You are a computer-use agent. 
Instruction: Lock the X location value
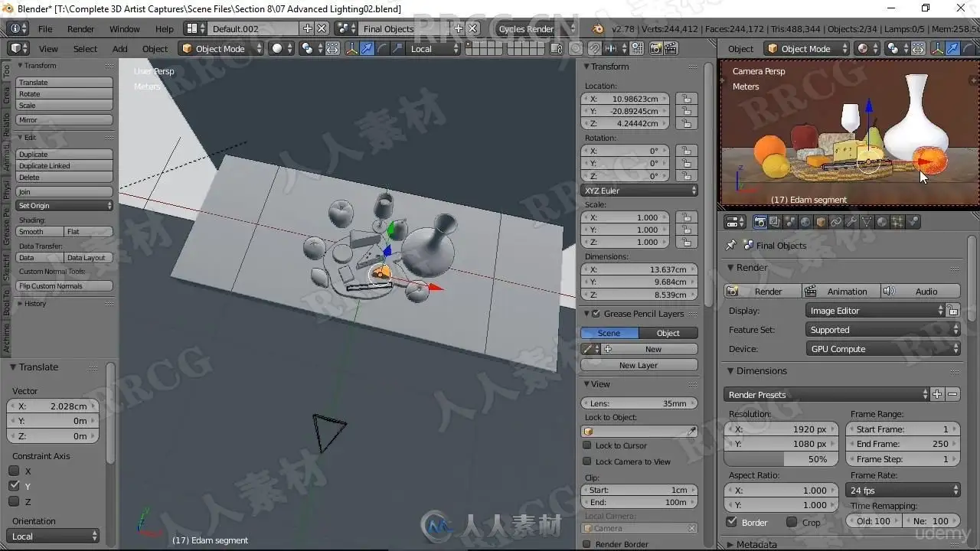tap(686, 99)
